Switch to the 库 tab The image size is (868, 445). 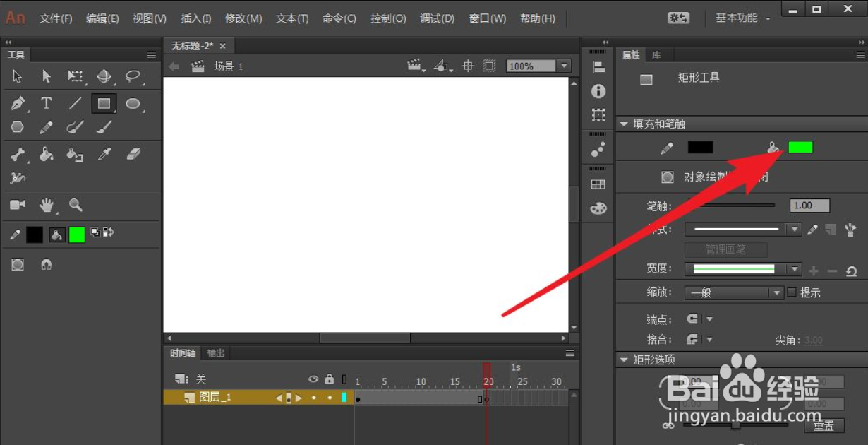(657, 54)
